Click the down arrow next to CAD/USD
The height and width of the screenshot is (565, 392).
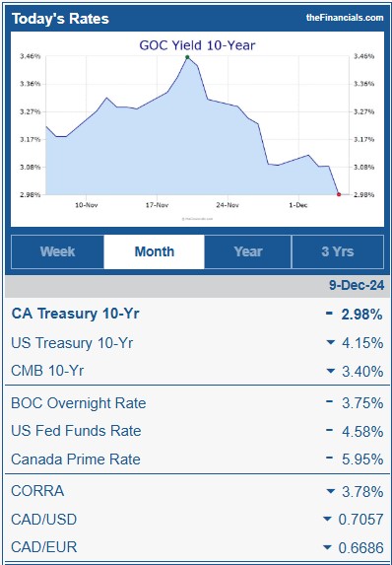pos(327,519)
